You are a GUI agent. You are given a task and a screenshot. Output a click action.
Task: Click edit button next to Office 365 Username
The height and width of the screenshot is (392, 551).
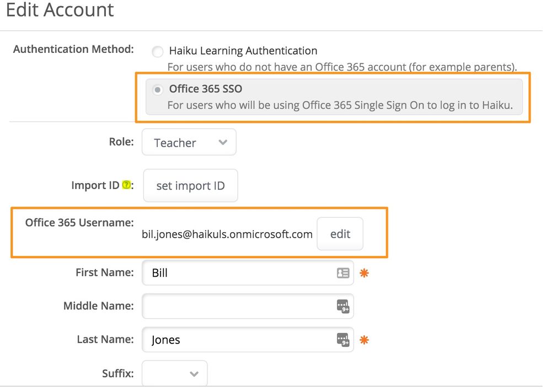[340, 234]
